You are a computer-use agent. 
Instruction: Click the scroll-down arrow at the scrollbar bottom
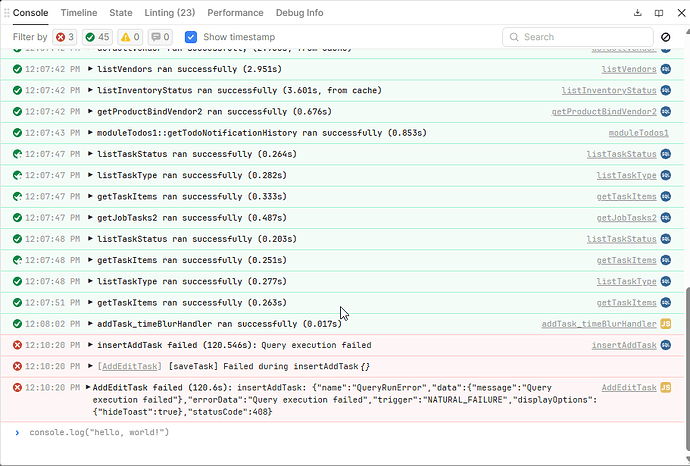click(x=687, y=459)
